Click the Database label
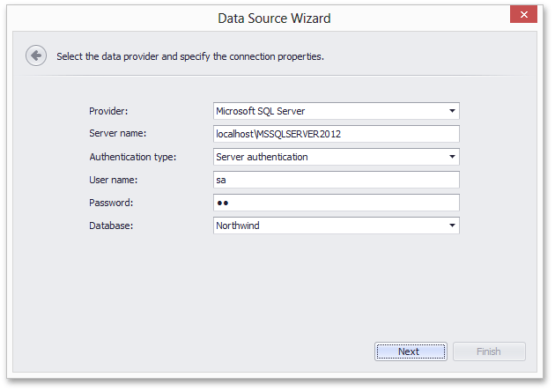The width and height of the screenshot is (555, 392). point(111,226)
